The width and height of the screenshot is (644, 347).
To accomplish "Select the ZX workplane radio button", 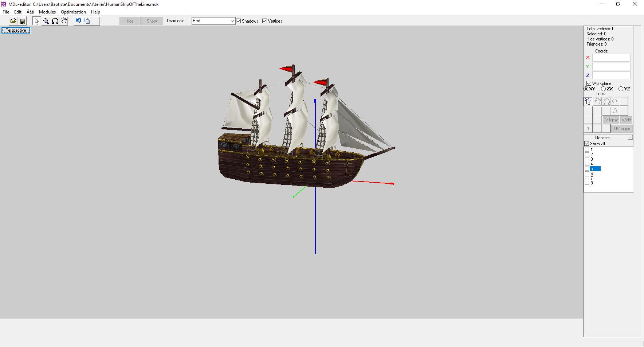I will click(603, 89).
